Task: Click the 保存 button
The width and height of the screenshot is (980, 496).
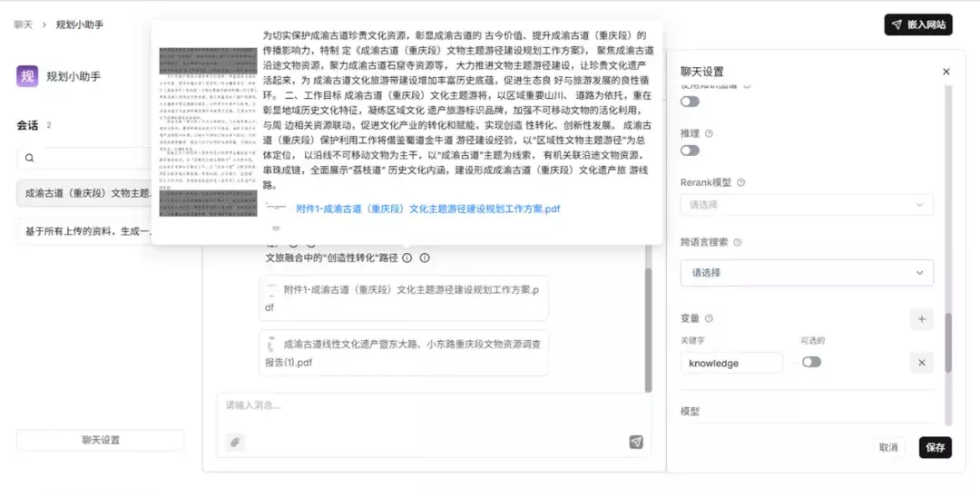Action: pos(935,447)
